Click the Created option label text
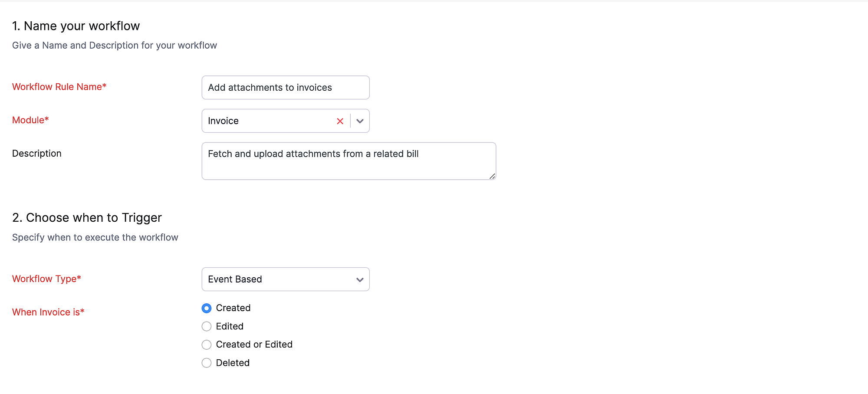Image resolution: width=868 pixels, height=394 pixels. tap(233, 308)
